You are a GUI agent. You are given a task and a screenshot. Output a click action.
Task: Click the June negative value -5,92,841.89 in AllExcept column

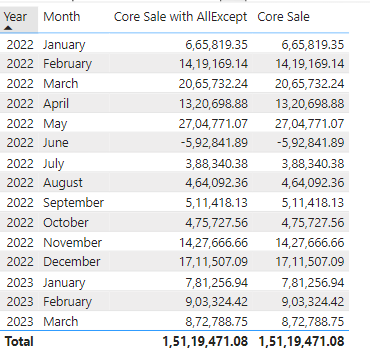coord(214,143)
